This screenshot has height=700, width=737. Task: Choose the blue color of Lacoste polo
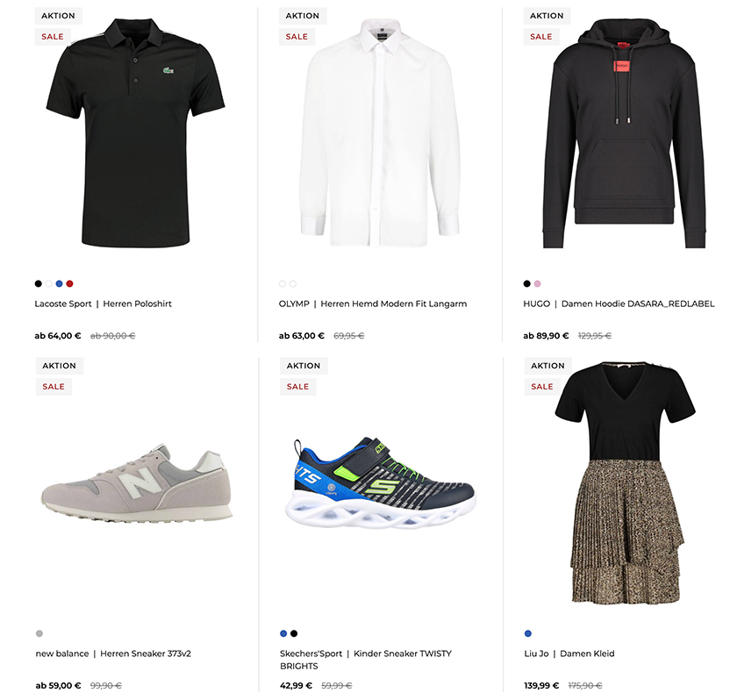coord(60,283)
